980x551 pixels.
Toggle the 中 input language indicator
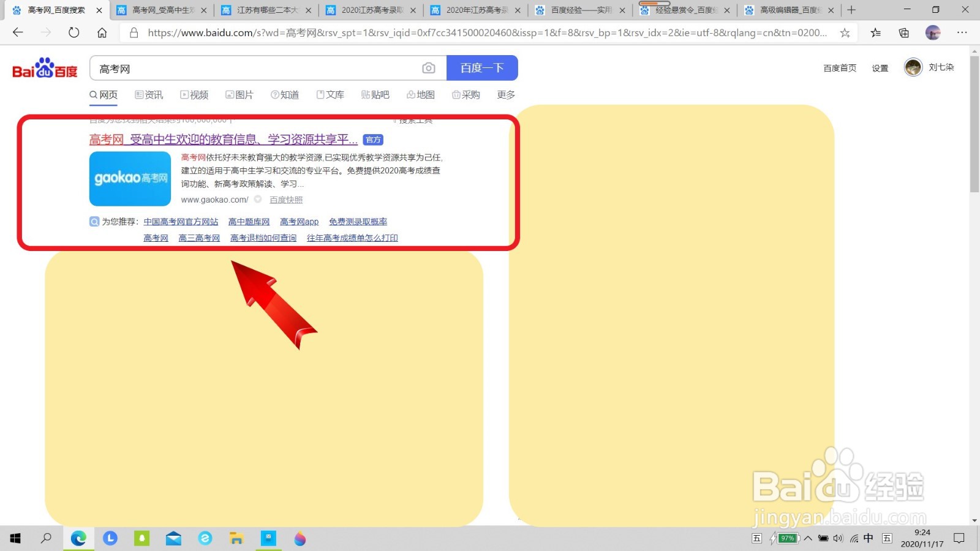point(869,538)
